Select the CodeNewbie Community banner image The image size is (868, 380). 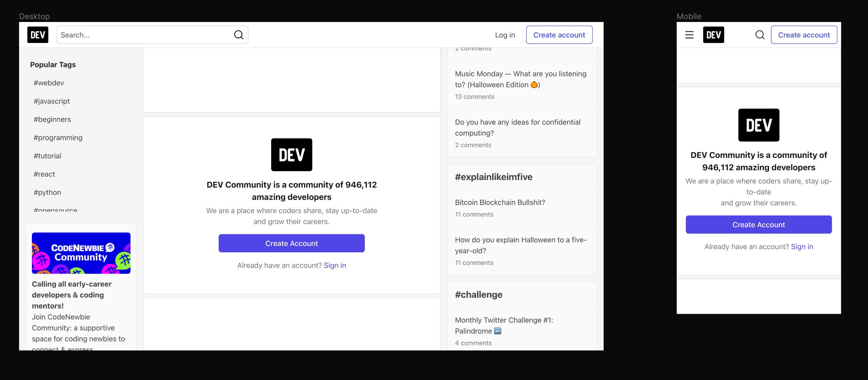pos(81,253)
